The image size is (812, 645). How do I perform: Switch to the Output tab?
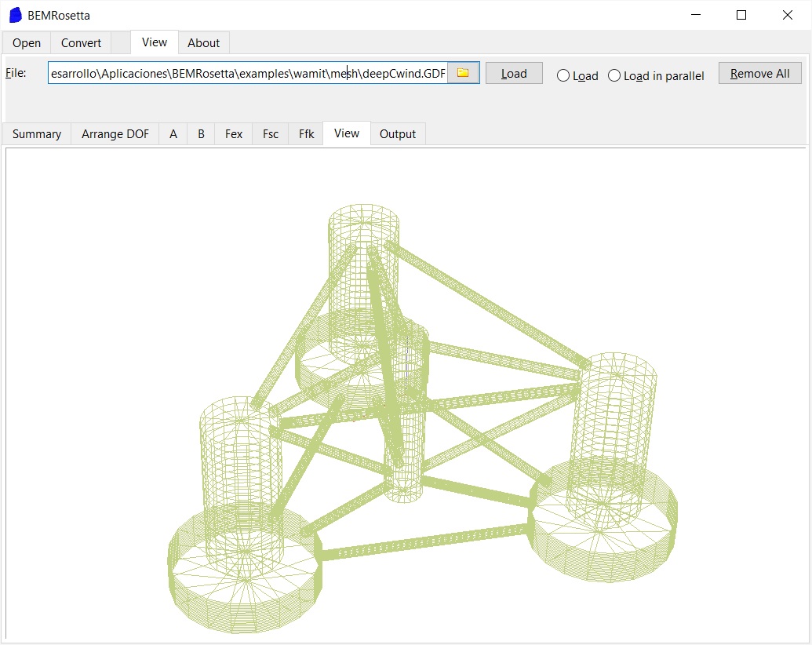398,134
